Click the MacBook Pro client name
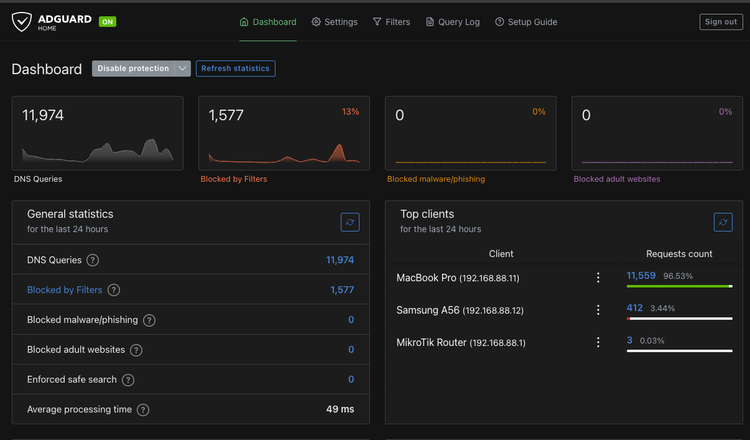This screenshot has width=750, height=440. tap(458, 278)
